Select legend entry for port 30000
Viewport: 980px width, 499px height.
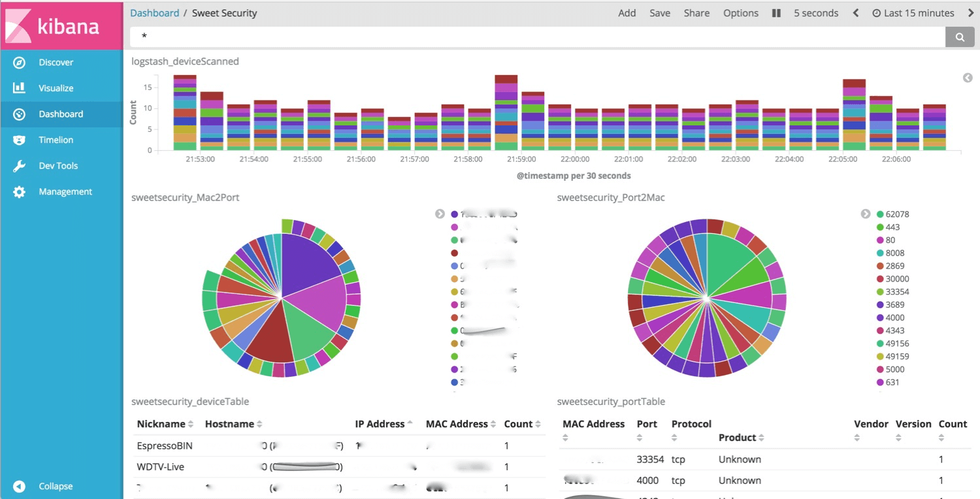(x=892, y=279)
